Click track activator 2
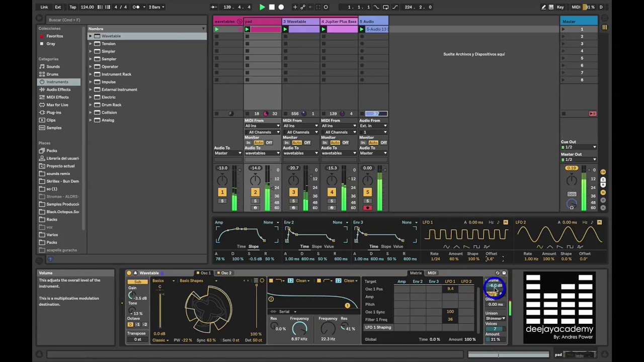The image size is (644, 362). (x=255, y=192)
